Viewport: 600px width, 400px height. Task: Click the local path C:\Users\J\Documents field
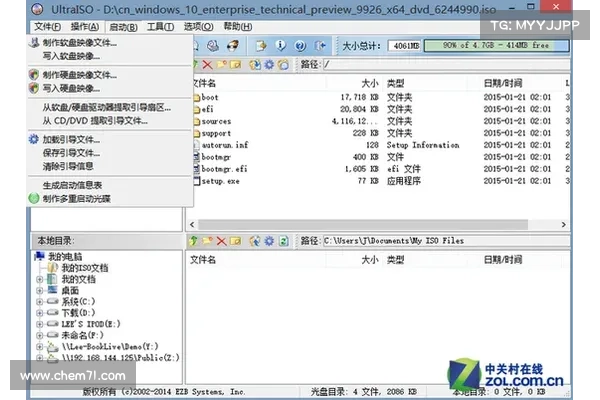[x=446, y=241]
